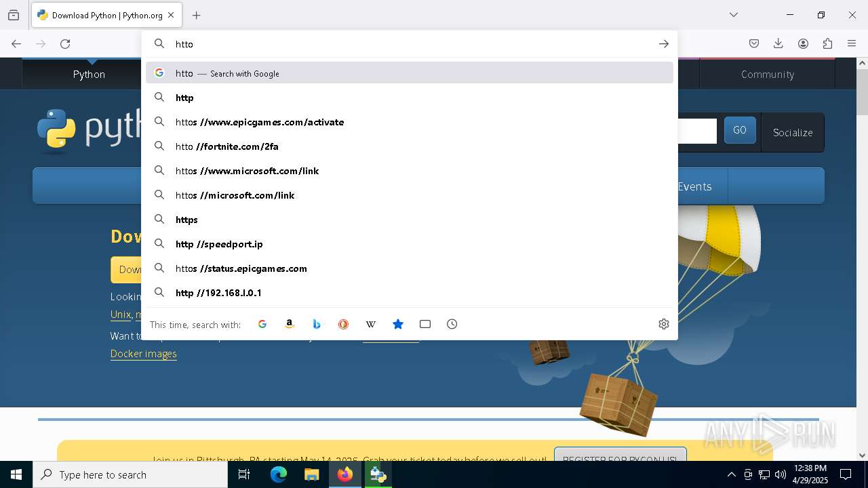Open Windows Start menu
The image size is (868, 488).
(16, 474)
